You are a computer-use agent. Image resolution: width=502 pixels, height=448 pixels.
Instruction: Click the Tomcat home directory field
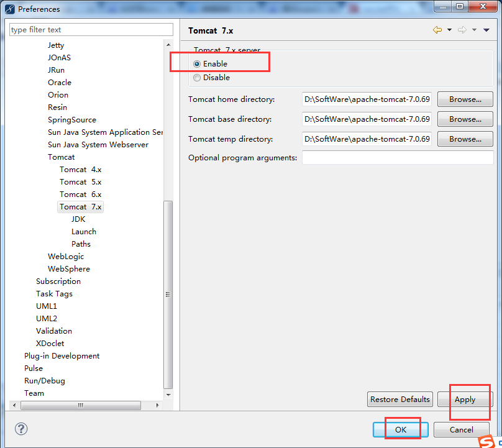click(367, 99)
